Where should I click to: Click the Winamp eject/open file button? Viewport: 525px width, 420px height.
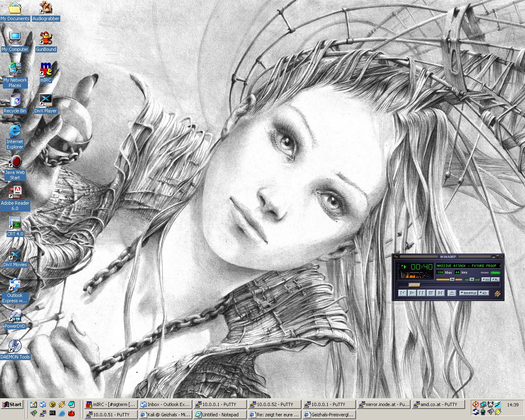tap(452, 293)
